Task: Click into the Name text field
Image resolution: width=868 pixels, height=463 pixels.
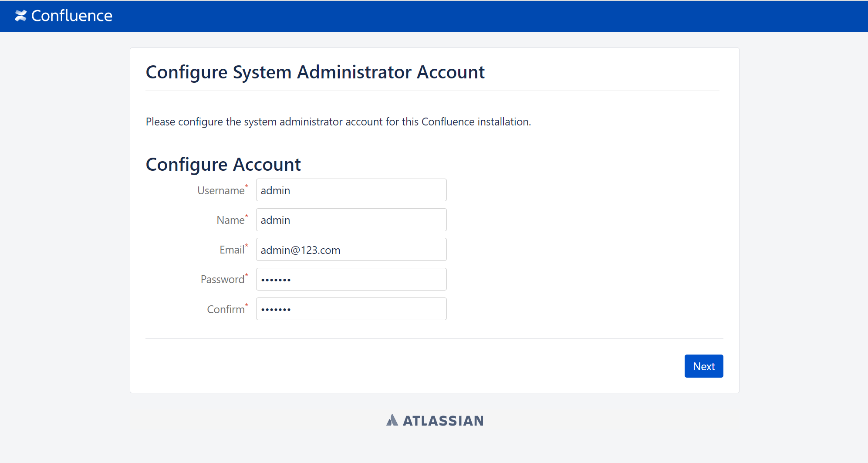Action: (351, 220)
